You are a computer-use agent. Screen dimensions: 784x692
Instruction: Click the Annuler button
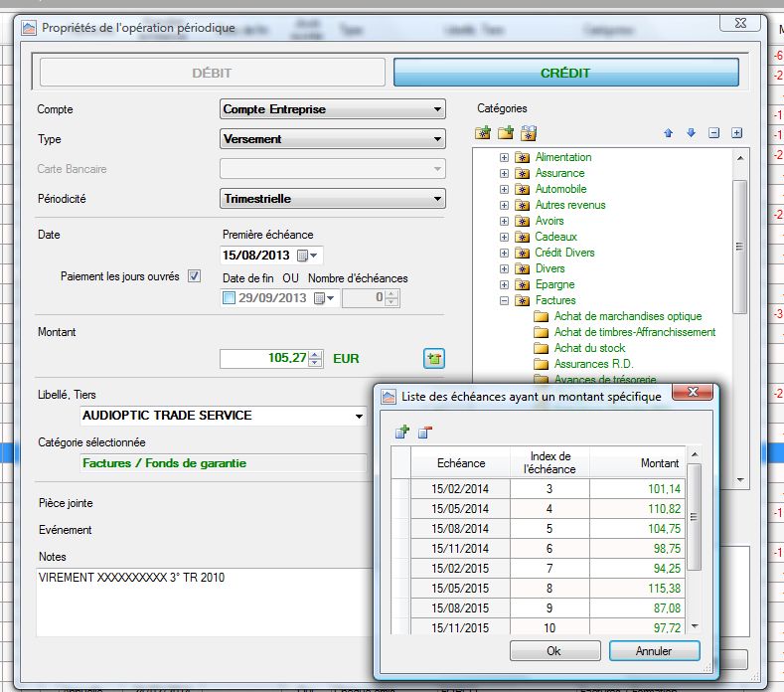[x=654, y=651]
